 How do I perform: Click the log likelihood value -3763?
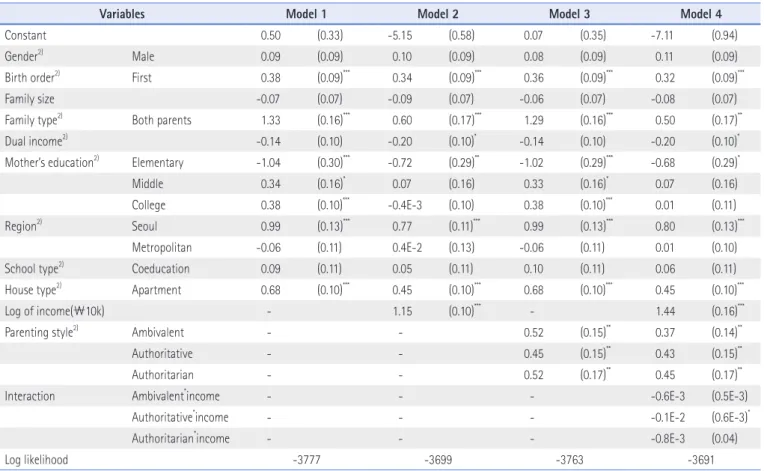(569, 459)
